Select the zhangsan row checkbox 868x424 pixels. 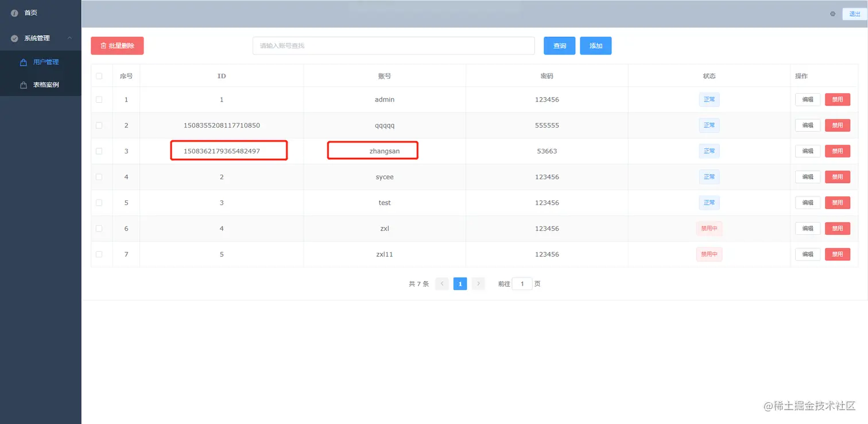tap(99, 151)
